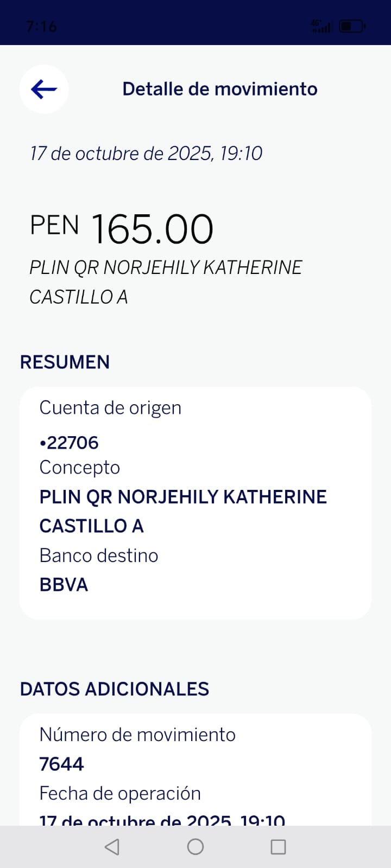Image resolution: width=391 pixels, height=868 pixels.
Task: Tap the "Detalle de movimiento" title
Action: click(x=220, y=89)
